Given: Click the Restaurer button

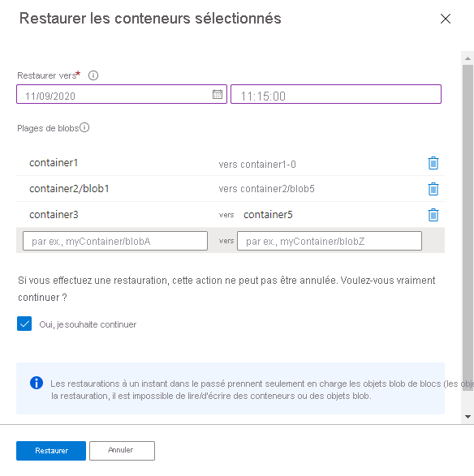Looking at the screenshot, I should 51,451.
